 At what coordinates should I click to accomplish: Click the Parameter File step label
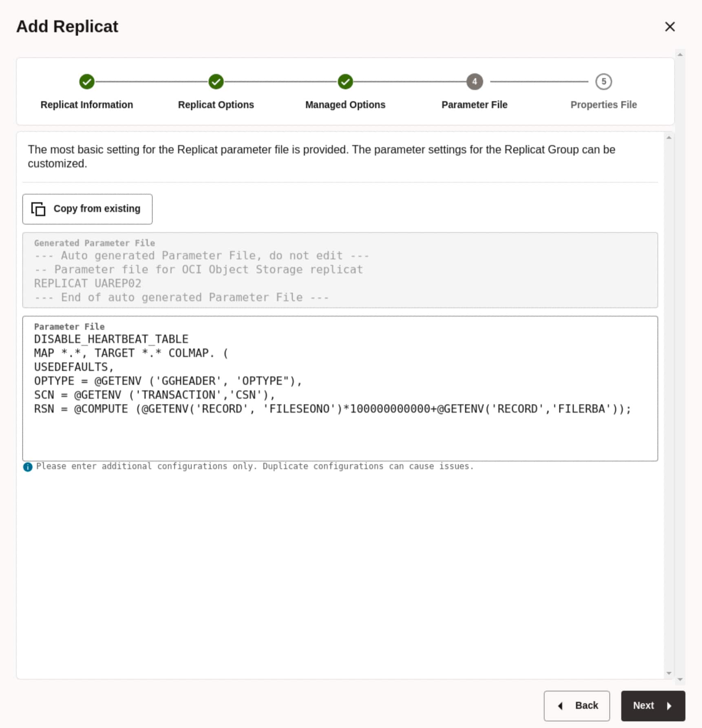474,105
